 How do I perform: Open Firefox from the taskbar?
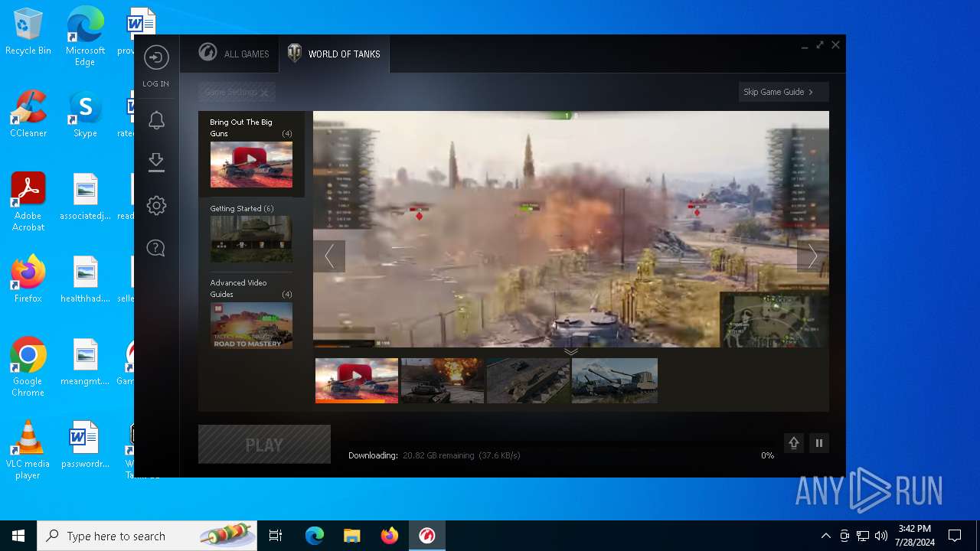click(390, 536)
